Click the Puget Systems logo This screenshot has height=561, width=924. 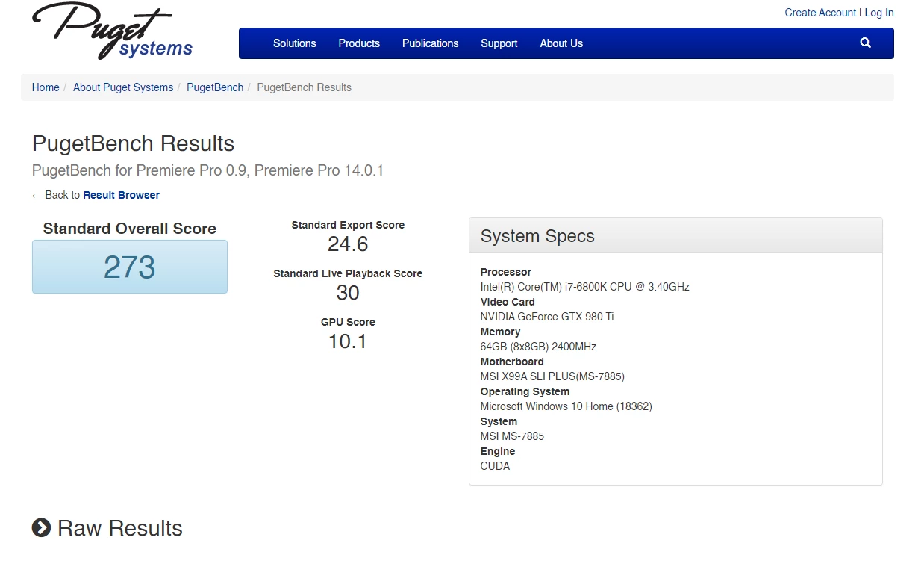click(112, 31)
